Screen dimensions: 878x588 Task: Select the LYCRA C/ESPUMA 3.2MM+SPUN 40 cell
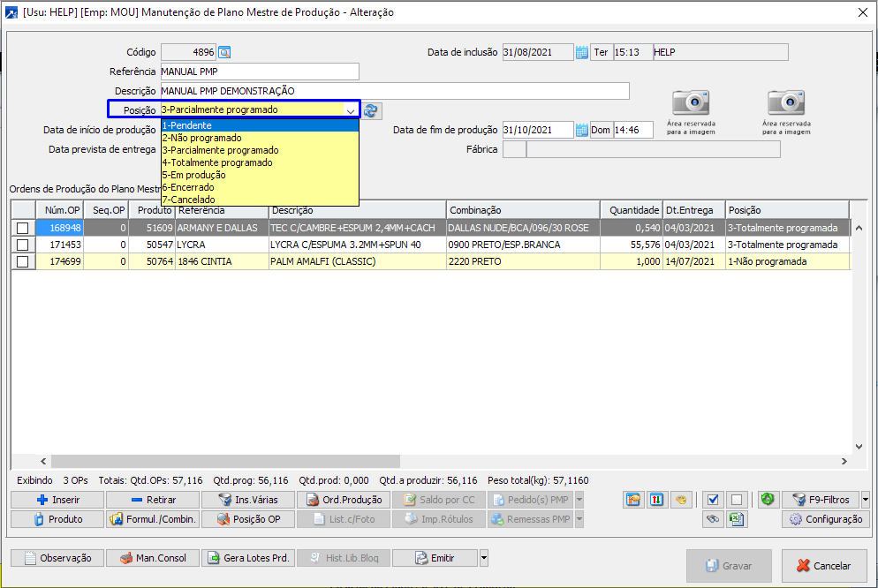(357, 245)
